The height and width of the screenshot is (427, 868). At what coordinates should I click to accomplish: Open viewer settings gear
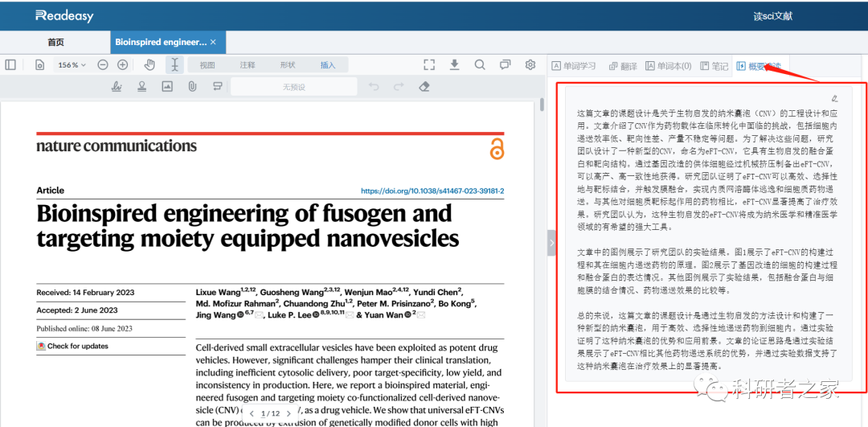coord(530,65)
